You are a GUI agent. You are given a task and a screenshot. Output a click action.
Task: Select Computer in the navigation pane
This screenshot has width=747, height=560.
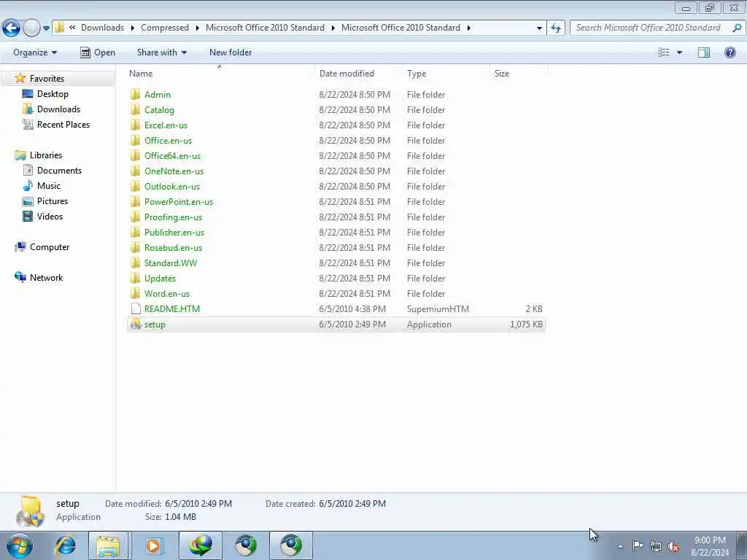(50, 246)
